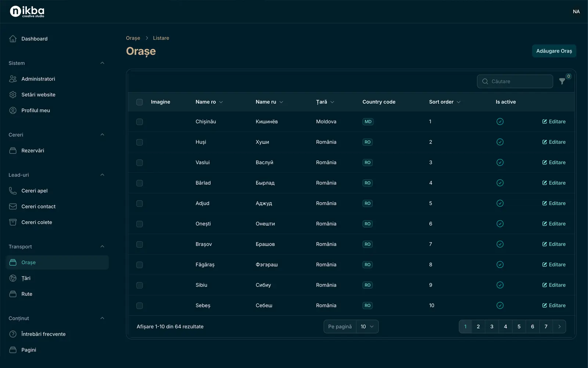Go to pagination page 7

(546, 326)
